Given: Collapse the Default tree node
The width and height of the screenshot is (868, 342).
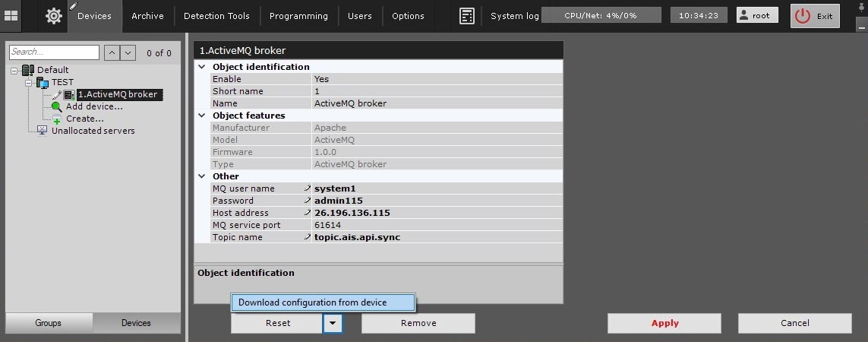Looking at the screenshot, I should click(14, 70).
